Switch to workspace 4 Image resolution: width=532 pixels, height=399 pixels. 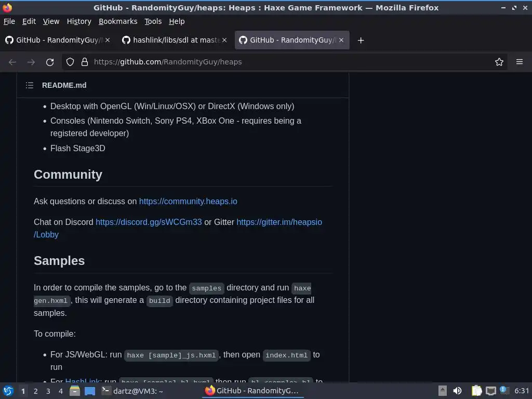[x=61, y=391]
